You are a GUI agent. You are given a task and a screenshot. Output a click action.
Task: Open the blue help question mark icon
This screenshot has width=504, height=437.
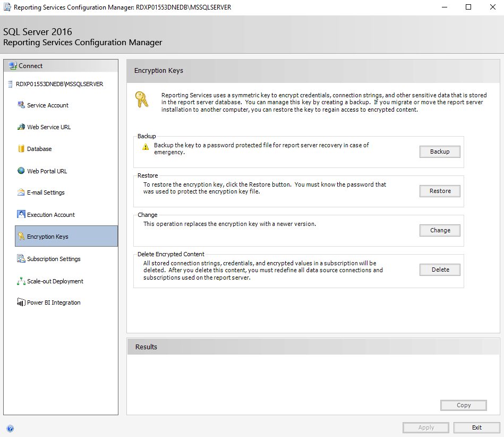[10, 428]
